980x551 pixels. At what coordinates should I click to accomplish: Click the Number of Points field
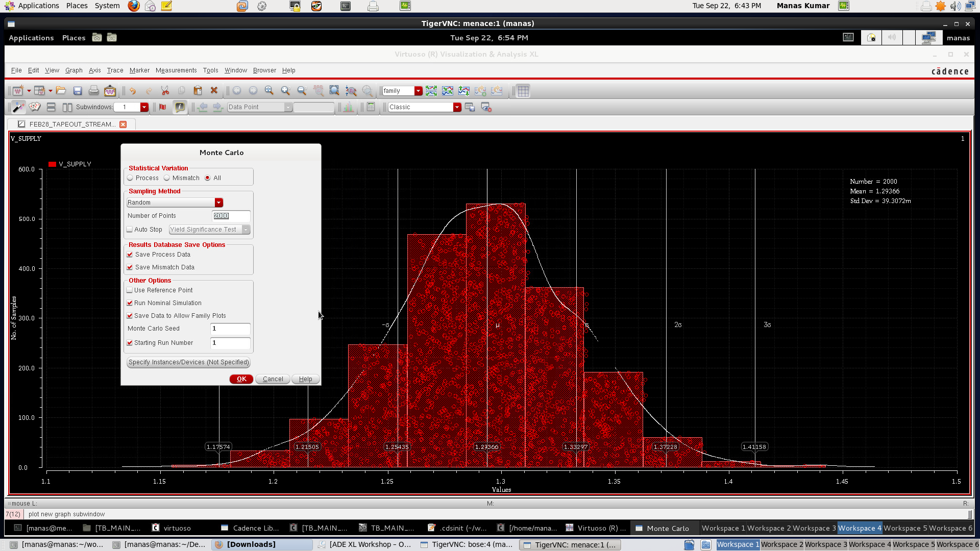(231, 216)
